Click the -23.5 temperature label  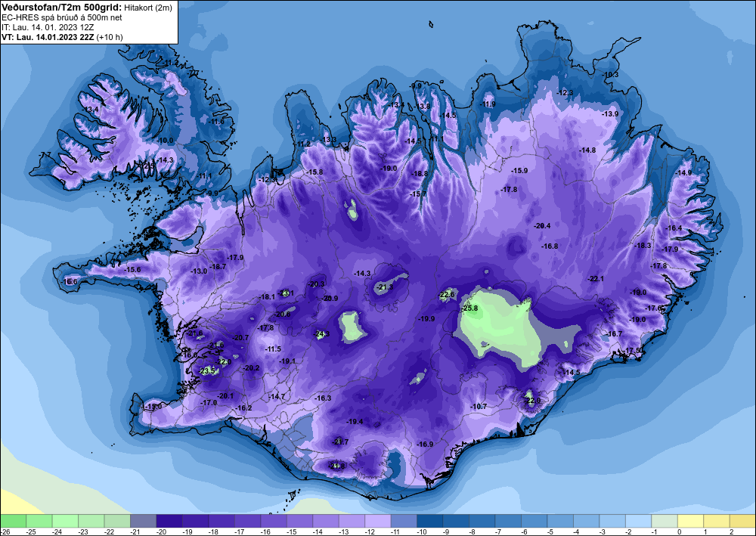(x=207, y=370)
